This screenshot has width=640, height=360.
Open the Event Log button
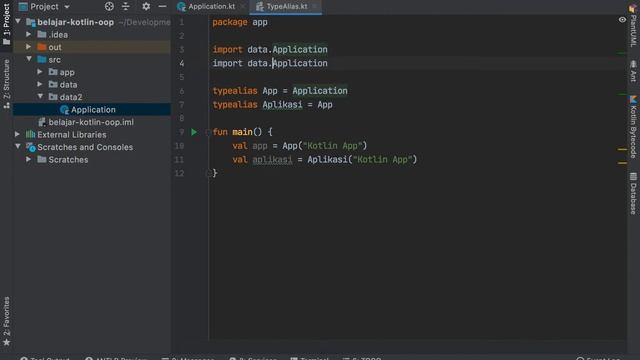[x=598, y=358]
